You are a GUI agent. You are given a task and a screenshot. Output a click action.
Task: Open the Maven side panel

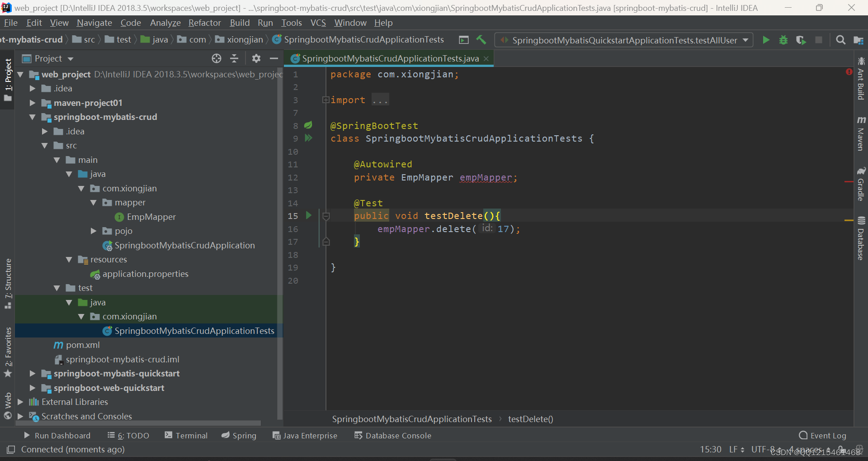[x=861, y=133]
